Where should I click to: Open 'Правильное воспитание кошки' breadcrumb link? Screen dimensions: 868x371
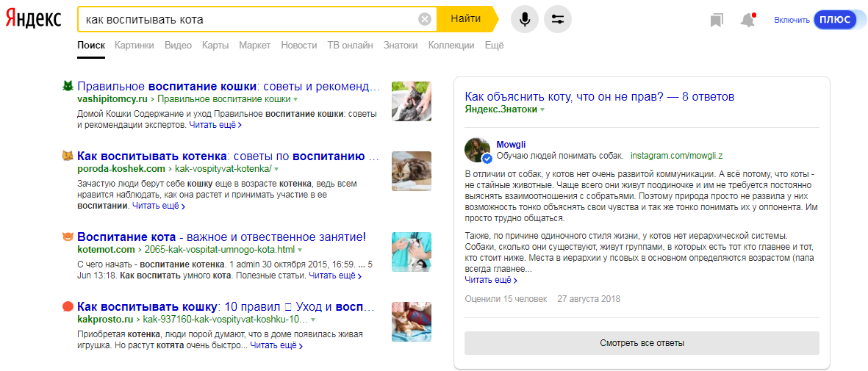224,100
